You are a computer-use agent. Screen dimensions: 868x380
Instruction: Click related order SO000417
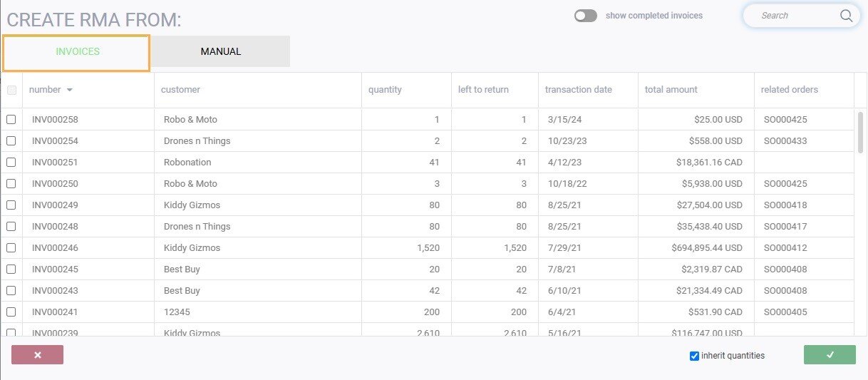[x=785, y=227]
